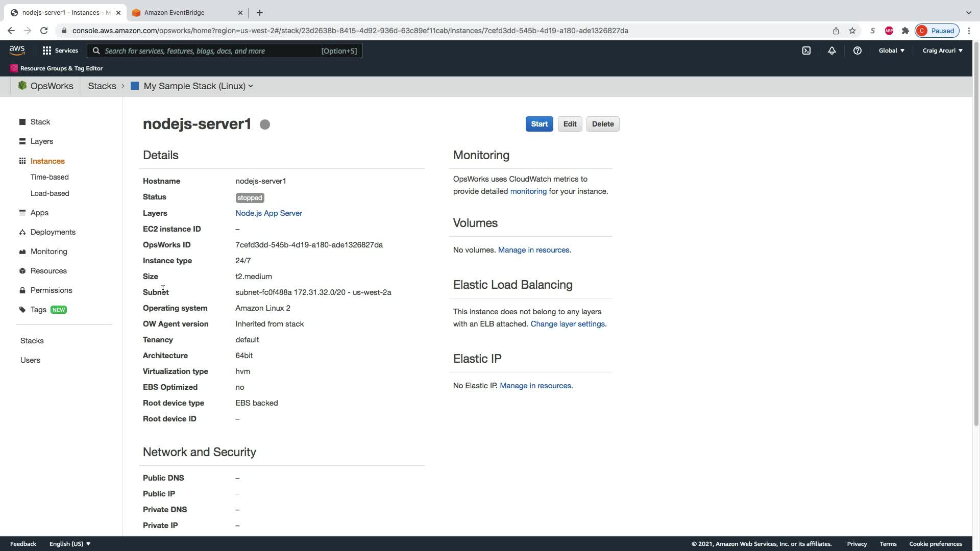Click the page vertical scrollbar
This screenshot has width=980, height=551.
pos(976,235)
